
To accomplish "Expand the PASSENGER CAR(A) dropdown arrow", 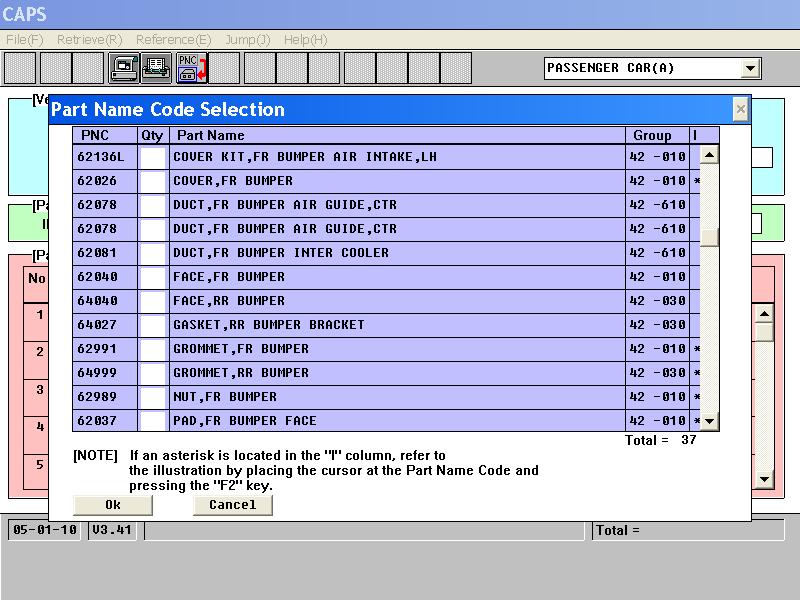I will (x=750, y=68).
